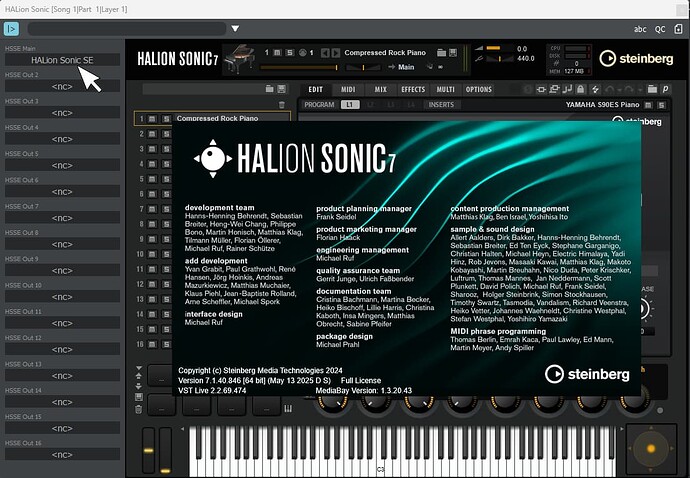
Task: Load previous program with the left arrow
Action: pos(325,53)
